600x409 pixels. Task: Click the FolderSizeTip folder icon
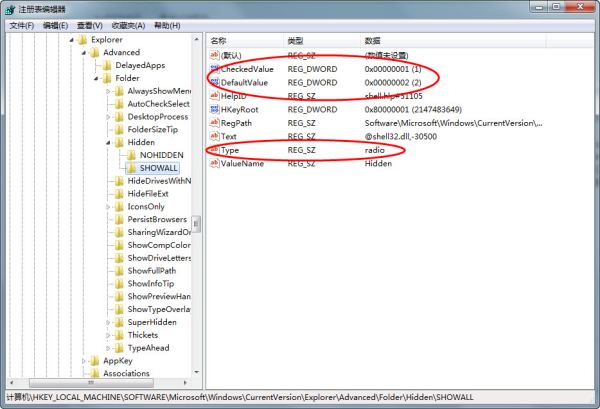(119, 129)
